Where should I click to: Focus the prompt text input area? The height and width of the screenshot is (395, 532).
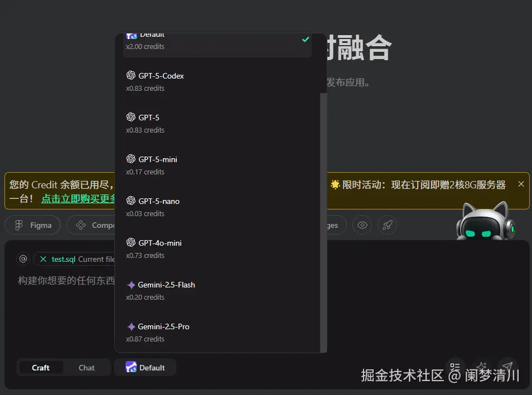pos(66,281)
